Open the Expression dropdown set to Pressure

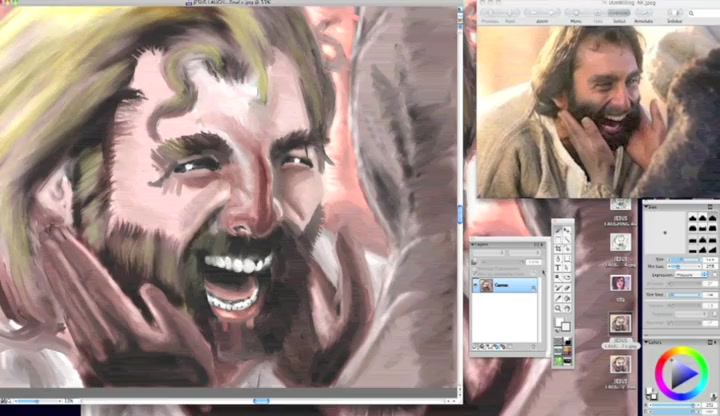point(689,274)
